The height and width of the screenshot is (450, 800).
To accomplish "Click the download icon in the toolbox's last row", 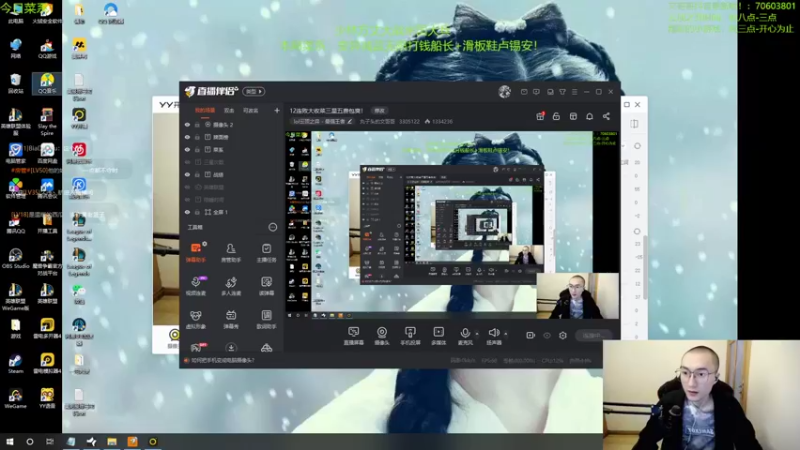I will point(231,348).
